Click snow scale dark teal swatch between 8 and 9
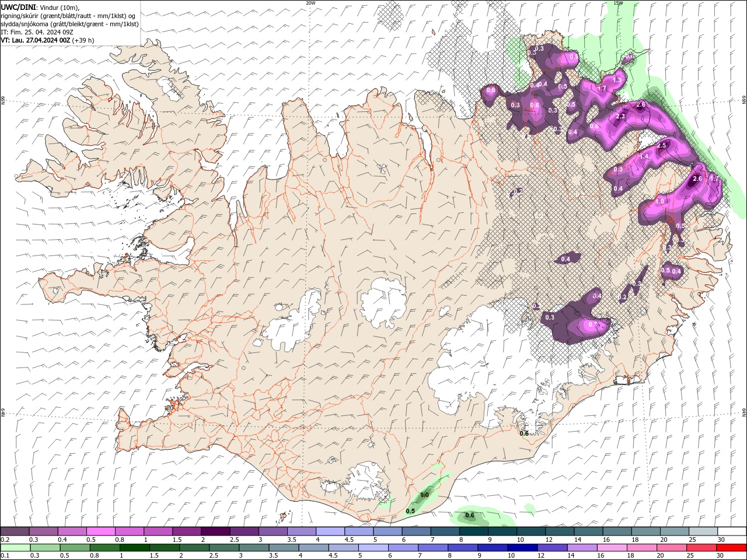 474,531
